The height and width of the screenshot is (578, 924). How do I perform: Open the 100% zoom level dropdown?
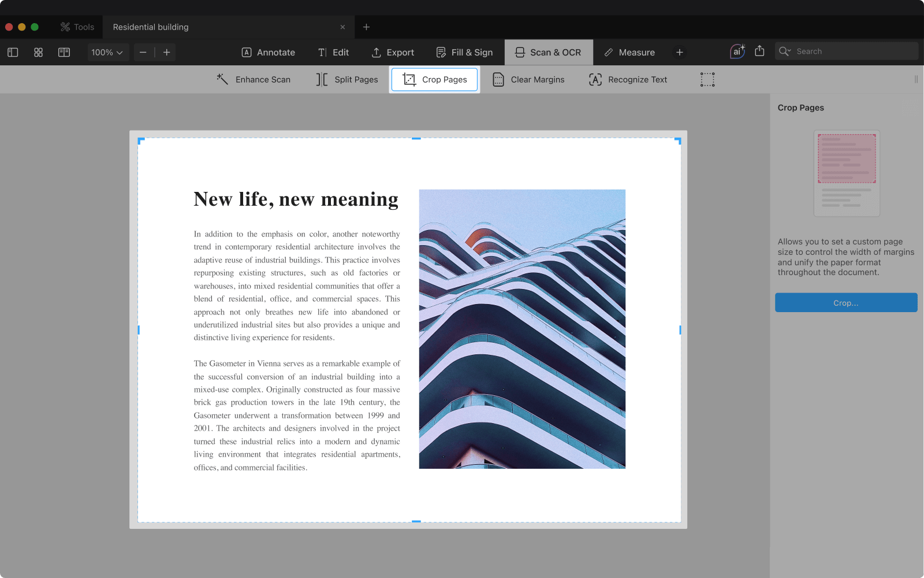tap(107, 53)
